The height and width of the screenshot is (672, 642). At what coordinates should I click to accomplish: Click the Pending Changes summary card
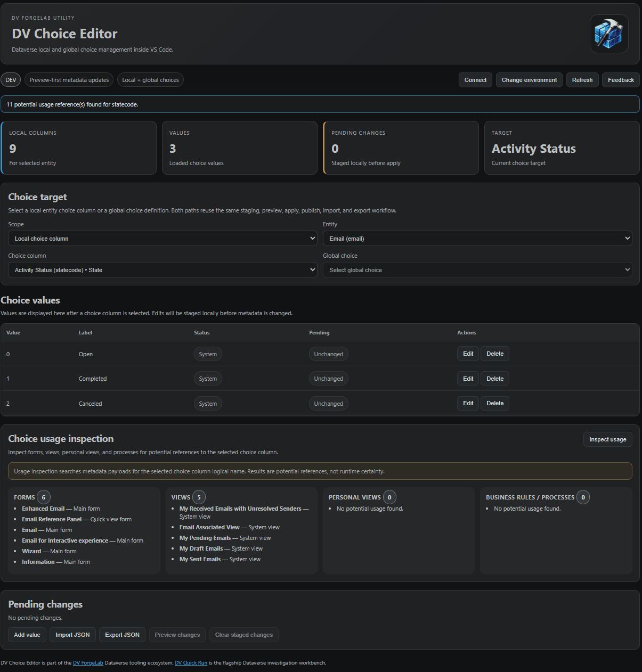[x=401, y=147]
